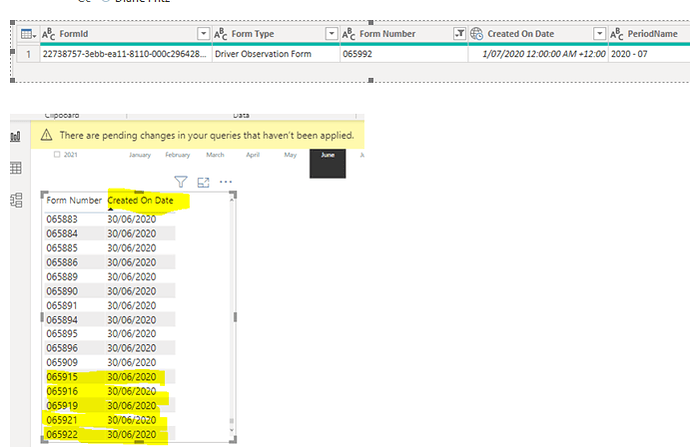Open More options ellipsis on the visual
The image size is (690, 447).
[x=226, y=182]
